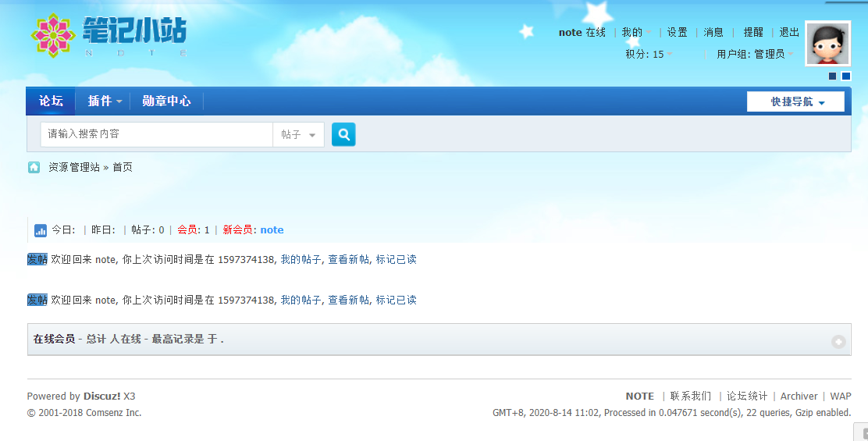868x441 pixels.
Task: Click the home icon in the breadcrumb
Action: click(34, 167)
